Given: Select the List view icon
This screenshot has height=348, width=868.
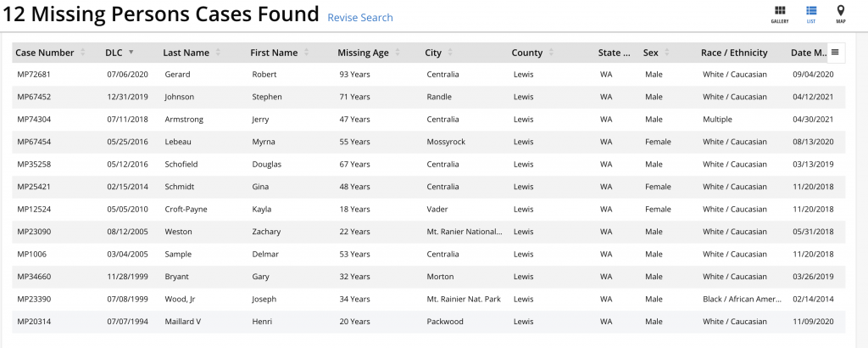Looking at the screenshot, I should [x=811, y=13].
